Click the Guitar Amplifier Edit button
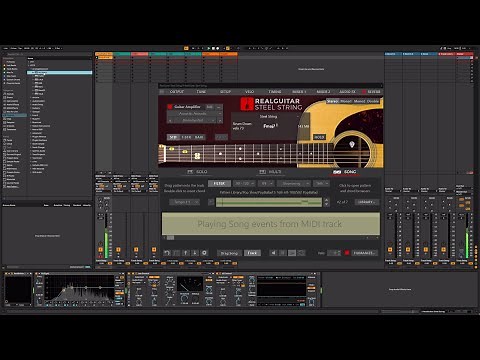Screen dimensions: 480x360 coord(210,107)
